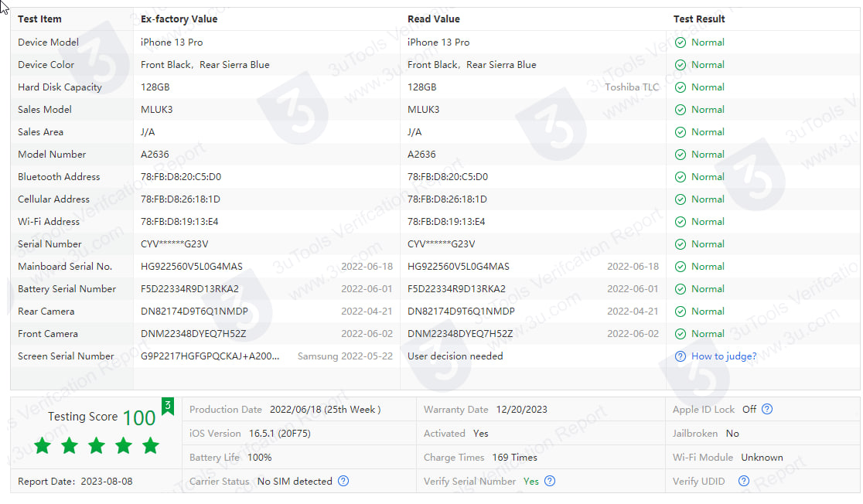Select the Read Value front camera serial DNM22348DYEQ7H52Z
863x504 pixels.
point(460,334)
